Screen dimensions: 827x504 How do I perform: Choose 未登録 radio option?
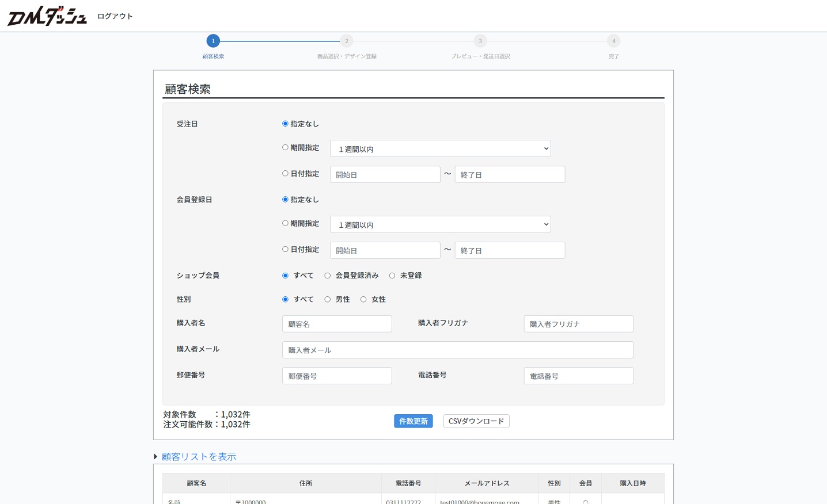[392, 276]
